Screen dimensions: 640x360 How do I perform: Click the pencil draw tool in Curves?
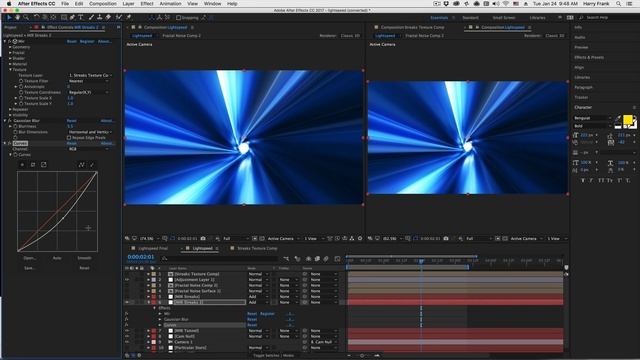[x=92, y=164]
